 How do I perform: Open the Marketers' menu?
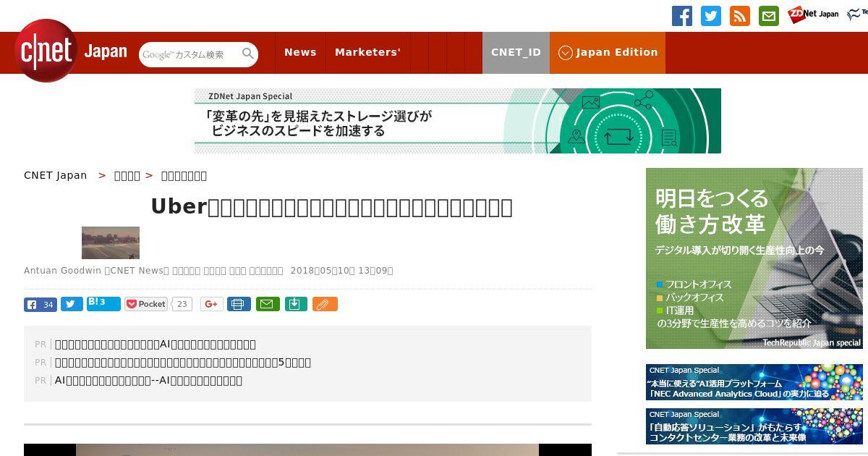point(367,52)
